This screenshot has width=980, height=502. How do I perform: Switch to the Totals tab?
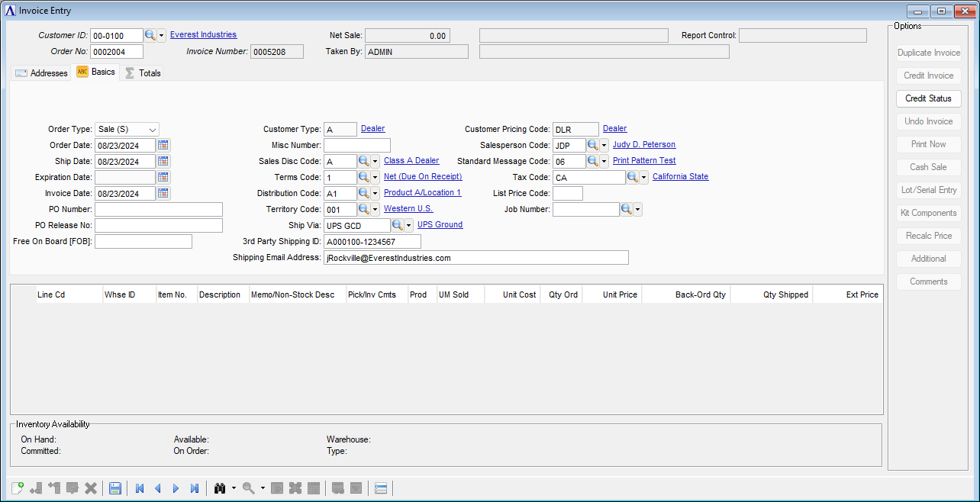143,73
